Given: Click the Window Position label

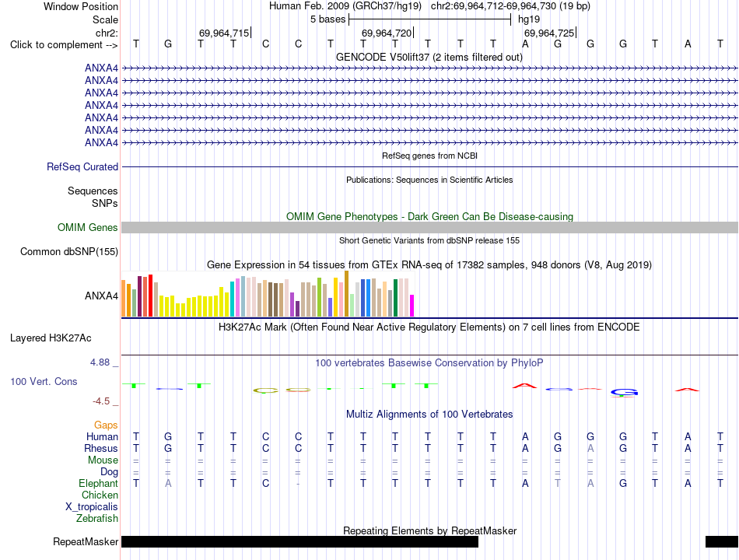Looking at the screenshot, I should click(81, 6).
